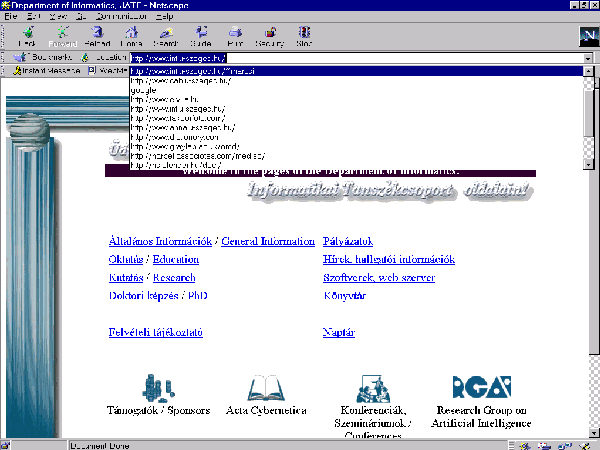Screen dimensions: 600x450
Task: Open the Security info toolbar button
Action: (269, 36)
